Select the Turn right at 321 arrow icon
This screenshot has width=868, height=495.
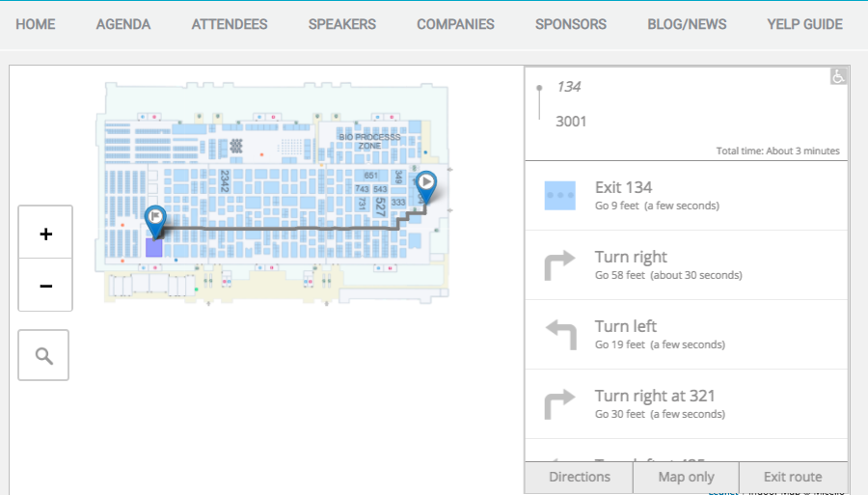(559, 404)
